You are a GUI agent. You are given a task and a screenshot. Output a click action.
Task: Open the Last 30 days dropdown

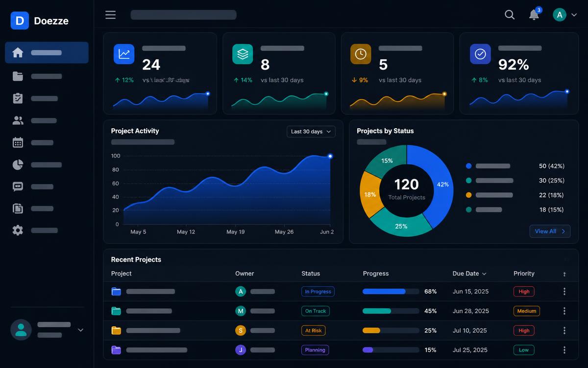point(311,132)
